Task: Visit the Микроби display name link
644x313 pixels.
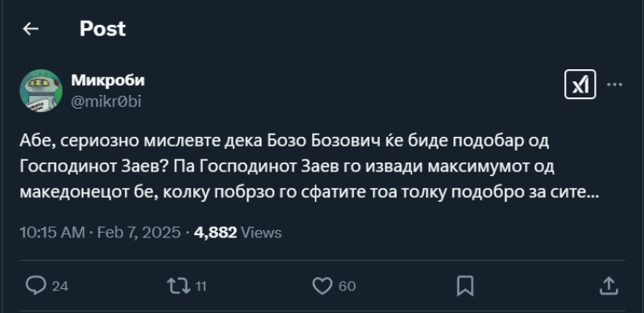Action: pyautogui.click(x=108, y=80)
